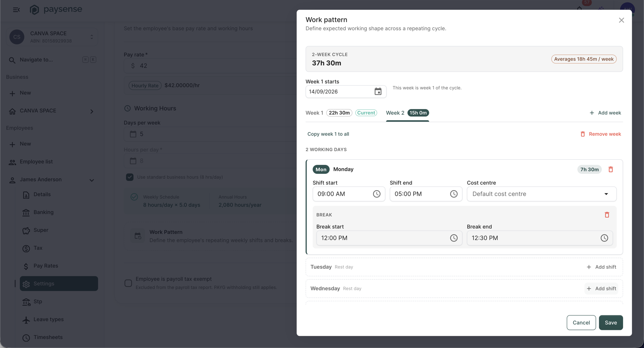Add new Employees item in sidebar
644x348 pixels.
(x=52, y=144)
